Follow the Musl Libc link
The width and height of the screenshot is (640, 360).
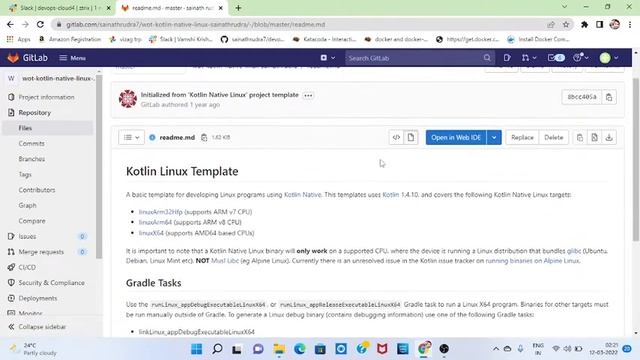pyautogui.click(x=225, y=261)
